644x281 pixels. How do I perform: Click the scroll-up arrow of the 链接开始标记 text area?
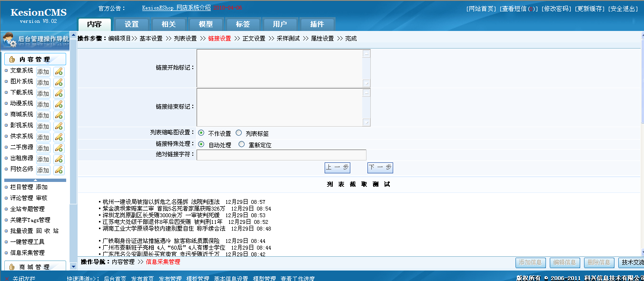click(367, 54)
